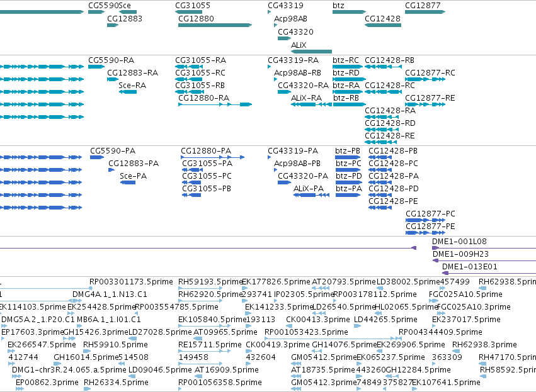Click the CG12883-RA transcript label
This screenshot has height=392, width=536.
(133, 73)
